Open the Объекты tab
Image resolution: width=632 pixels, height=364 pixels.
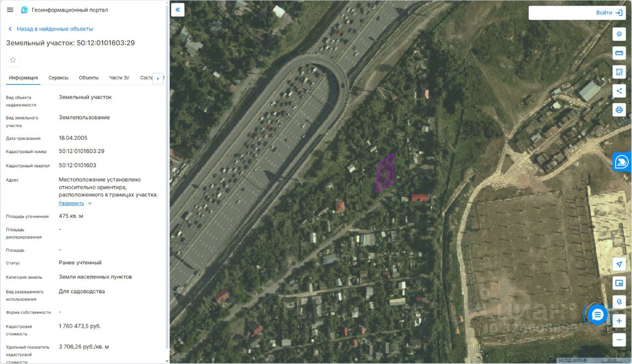(89, 78)
